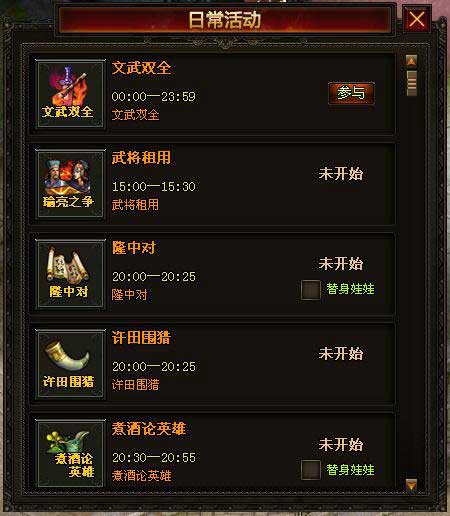Click 未开始 status for 许田围猎
Image resolution: width=450 pixels, height=516 pixels.
point(341,354)
